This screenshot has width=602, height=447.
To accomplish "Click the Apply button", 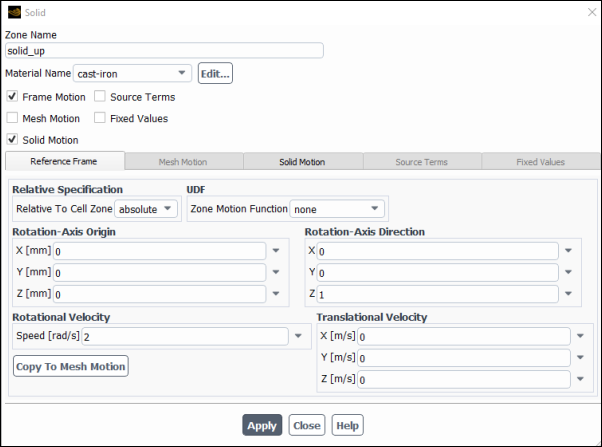I will [262, 425].
